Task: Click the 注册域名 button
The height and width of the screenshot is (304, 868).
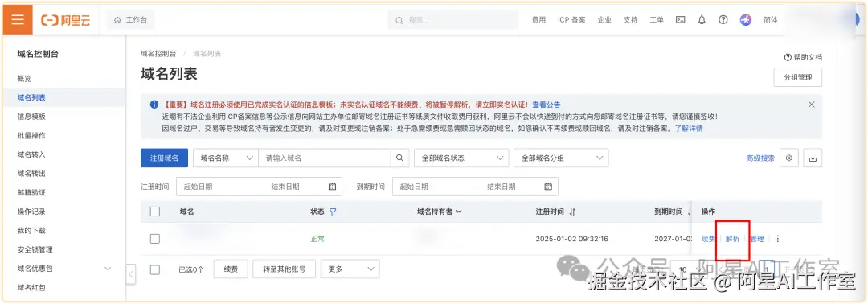Action: tap(165, 158)
